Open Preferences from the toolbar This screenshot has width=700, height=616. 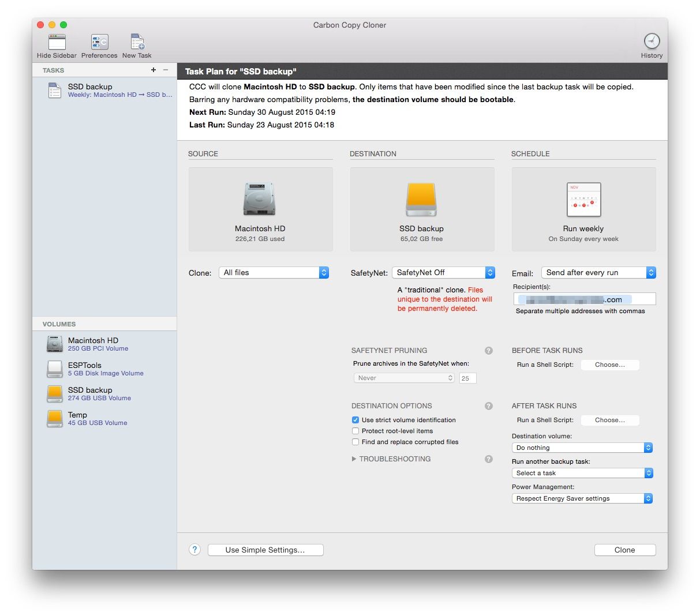click(99, 42)
